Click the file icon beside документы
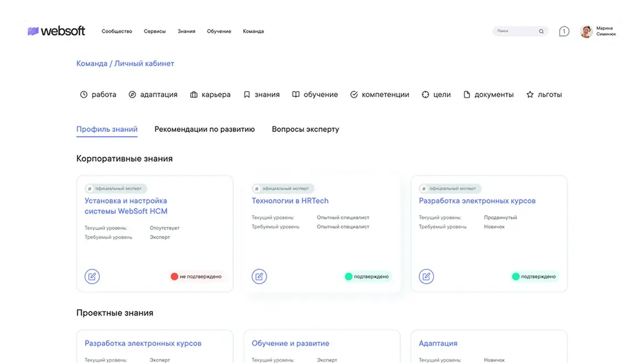 [467, 95]
